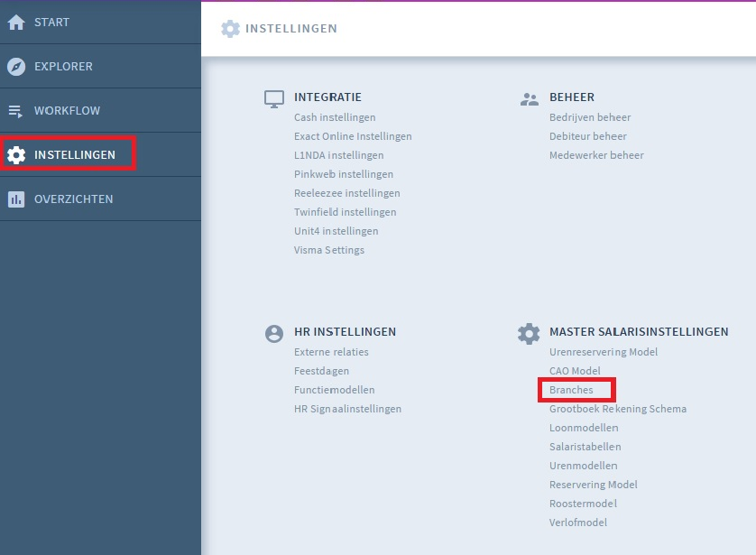
Task: Open the Branches settings link
Action: [571, 390]
